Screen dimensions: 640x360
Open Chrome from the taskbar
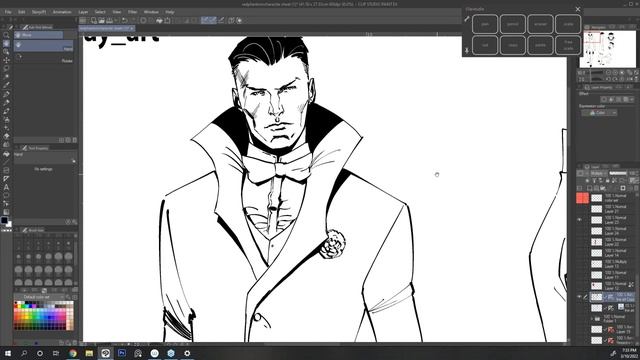point(73,353)
